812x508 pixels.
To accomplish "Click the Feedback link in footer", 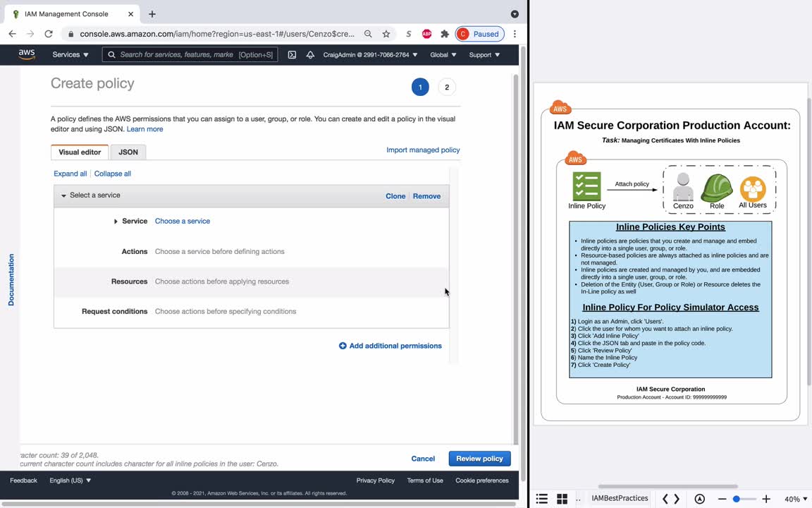I will tap(24, 480).
